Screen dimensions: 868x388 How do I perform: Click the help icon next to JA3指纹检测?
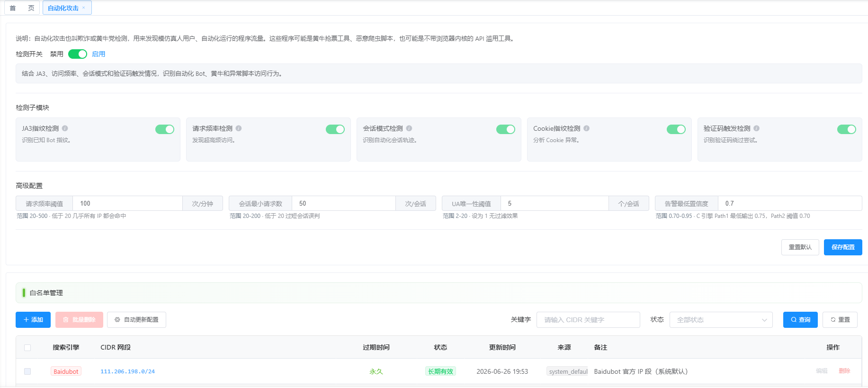(65, 128)
